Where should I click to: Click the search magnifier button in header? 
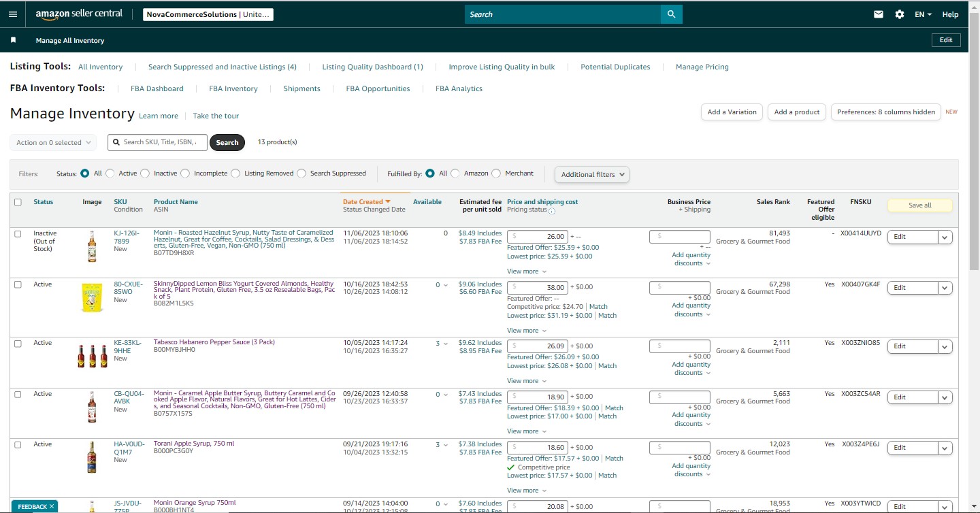(671, 14)
